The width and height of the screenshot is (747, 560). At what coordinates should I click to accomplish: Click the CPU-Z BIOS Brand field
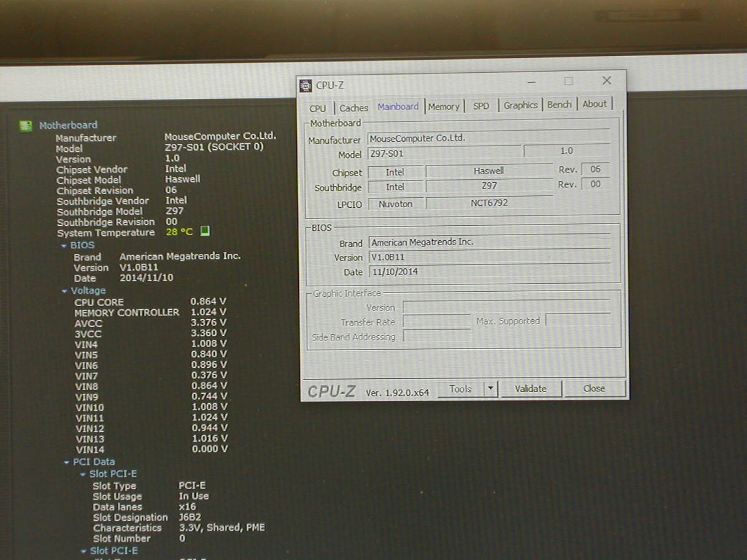(x=489, y=242)
